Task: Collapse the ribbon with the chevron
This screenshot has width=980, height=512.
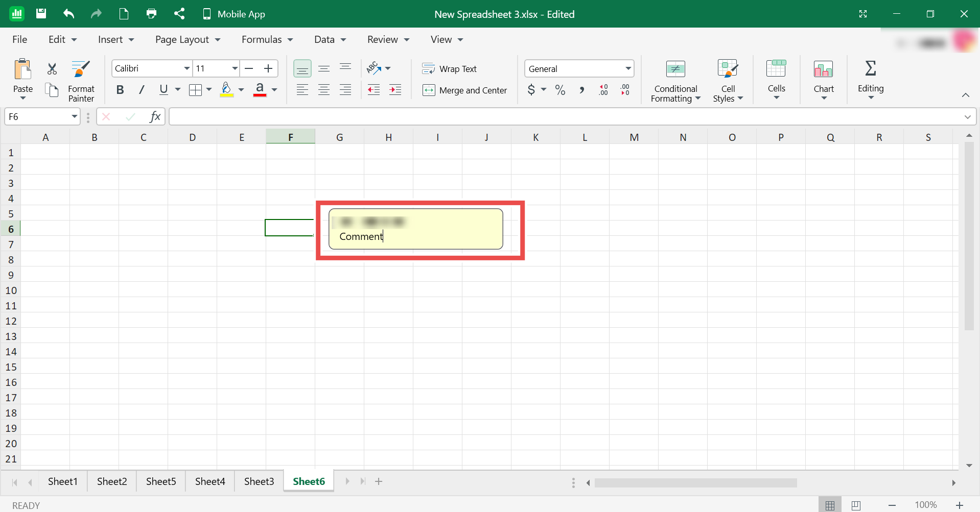Action: (966, 95)
